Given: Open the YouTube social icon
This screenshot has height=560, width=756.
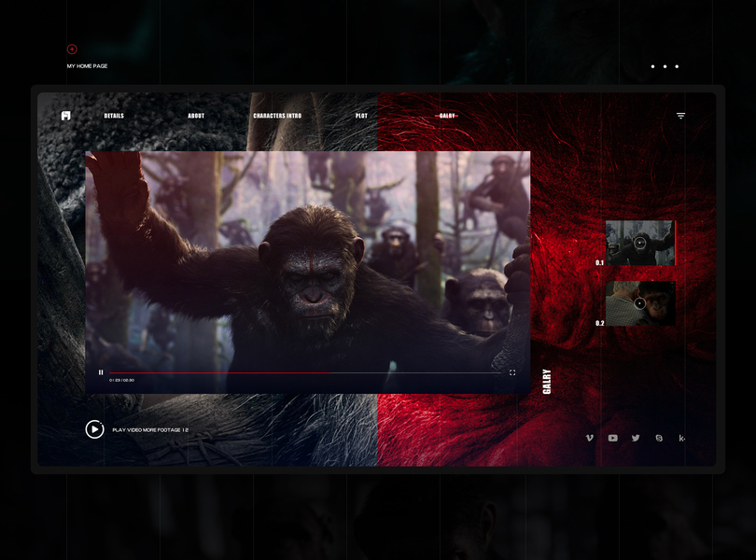Looking at the screenshot, I should (613, 438).
